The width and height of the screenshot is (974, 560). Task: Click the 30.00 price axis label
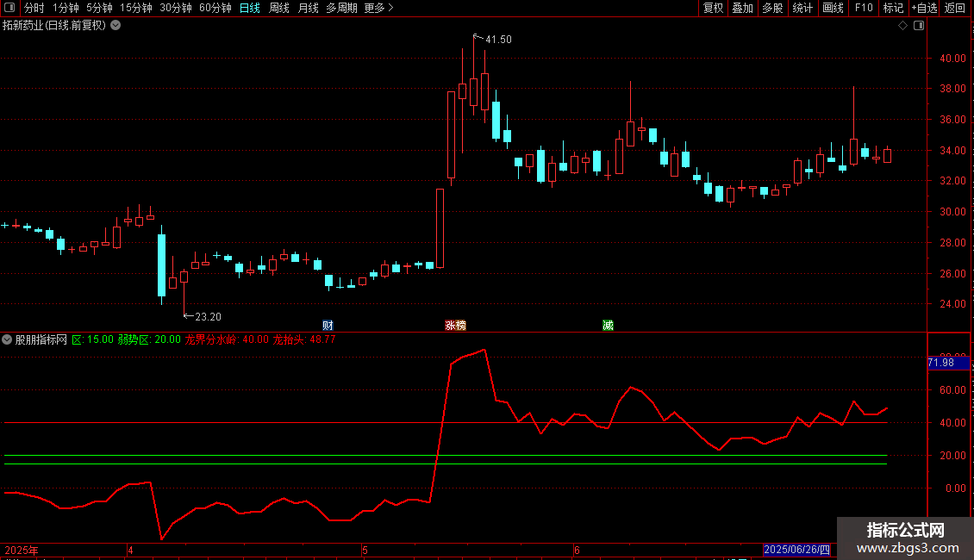[952, 212]
